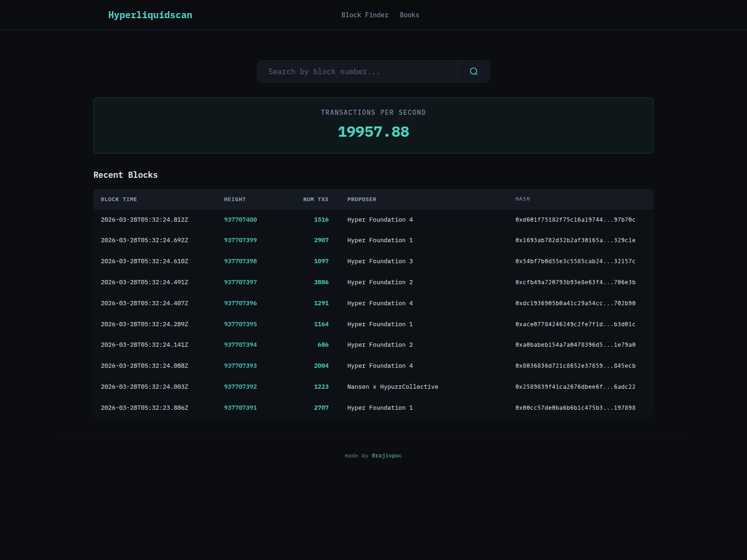
Task: Click block time 2026-03-28T05:32:24.003Z
Action: (x=145, y=387)
